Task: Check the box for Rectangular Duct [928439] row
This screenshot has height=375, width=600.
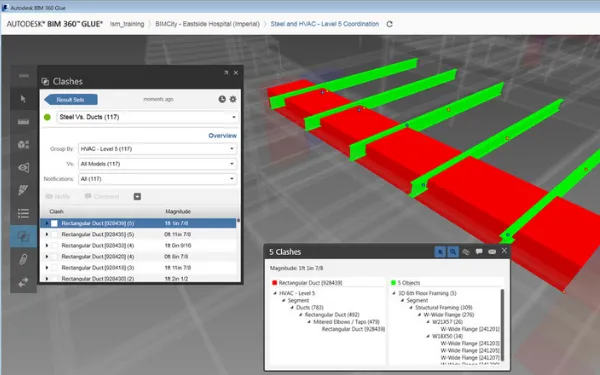Action: [x=54, y=223]
